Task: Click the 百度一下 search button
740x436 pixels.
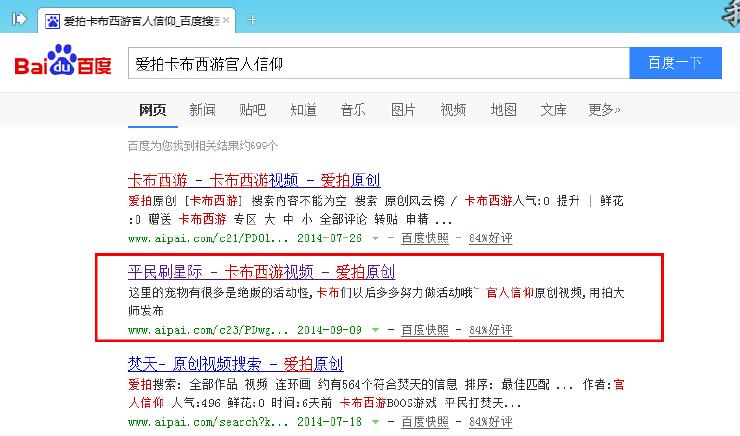Action: [675, 63]
